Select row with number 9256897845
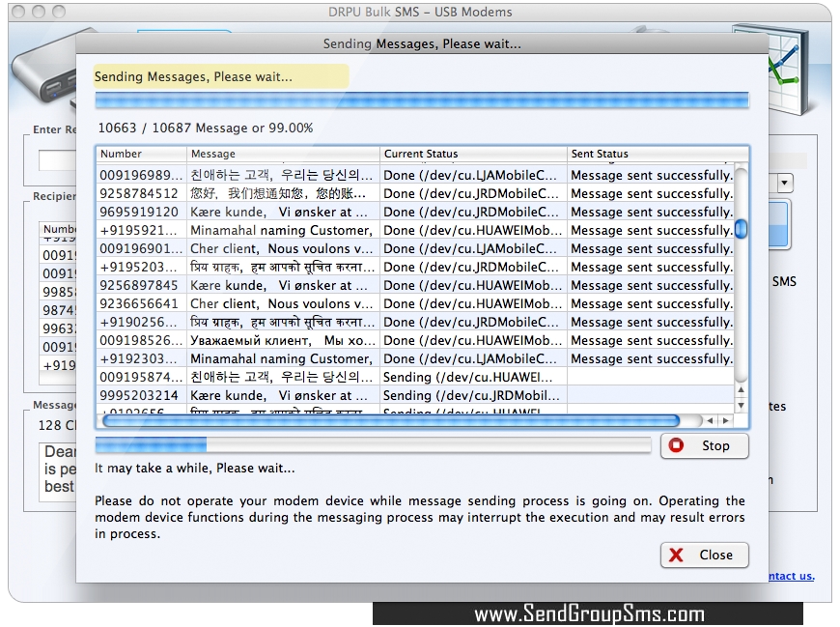The width and height of the screenshot is (840, 627). coord(415,285)
